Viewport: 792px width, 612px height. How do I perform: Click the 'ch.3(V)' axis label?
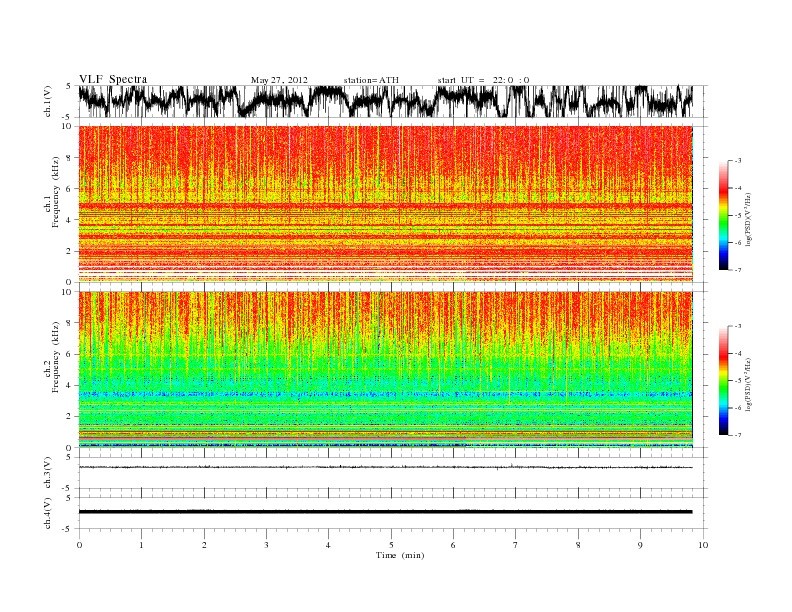pos(47,473)
